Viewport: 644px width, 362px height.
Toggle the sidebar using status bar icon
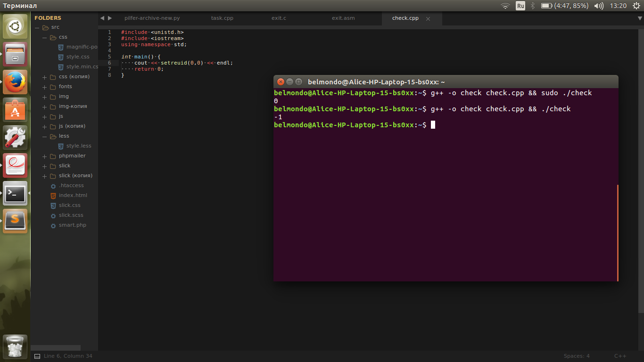click(36, 356)
